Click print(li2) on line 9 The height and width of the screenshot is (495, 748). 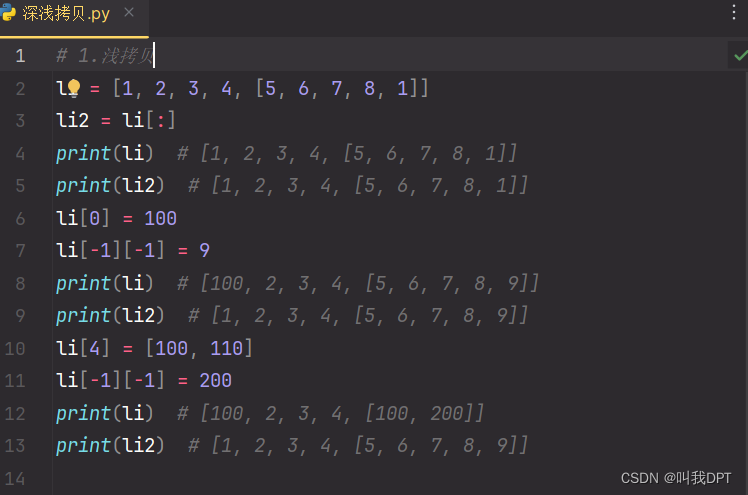pyautogui.click(x=110, y=315)
